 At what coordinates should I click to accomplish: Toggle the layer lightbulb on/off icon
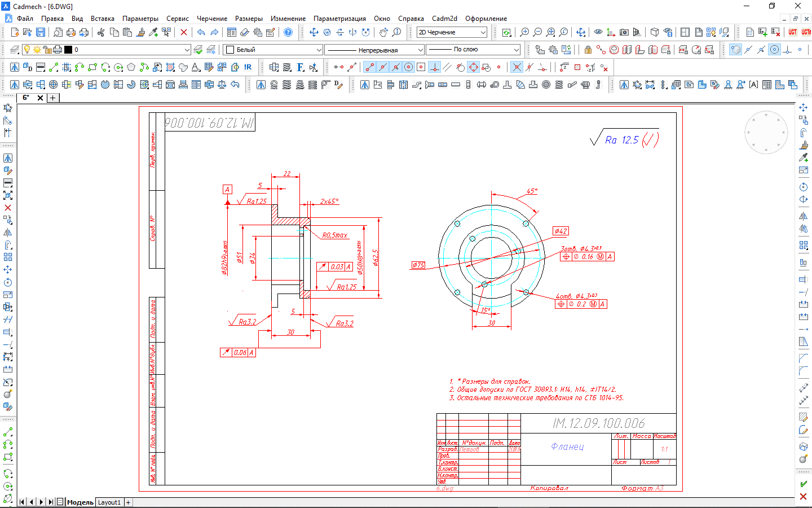tap(27, 50)
